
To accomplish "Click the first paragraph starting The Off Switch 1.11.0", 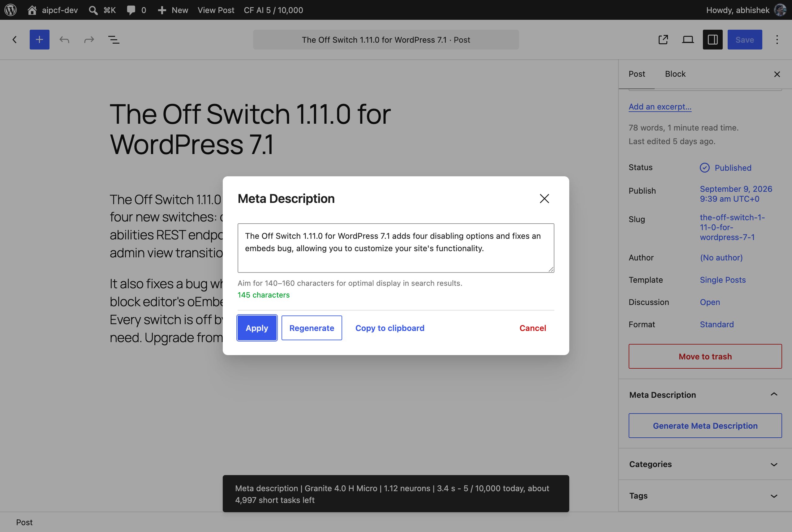I will [166, 226].
